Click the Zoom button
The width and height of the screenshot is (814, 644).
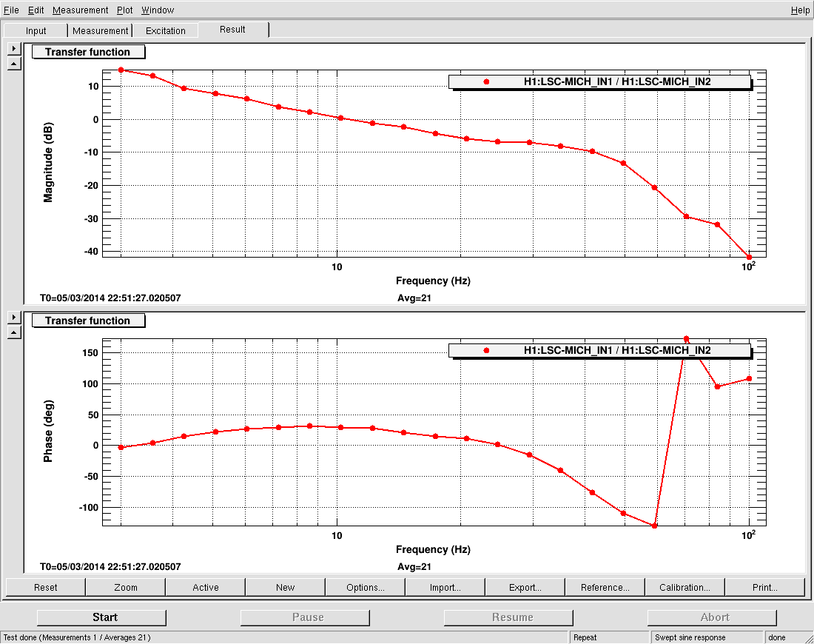coord(126,588)
